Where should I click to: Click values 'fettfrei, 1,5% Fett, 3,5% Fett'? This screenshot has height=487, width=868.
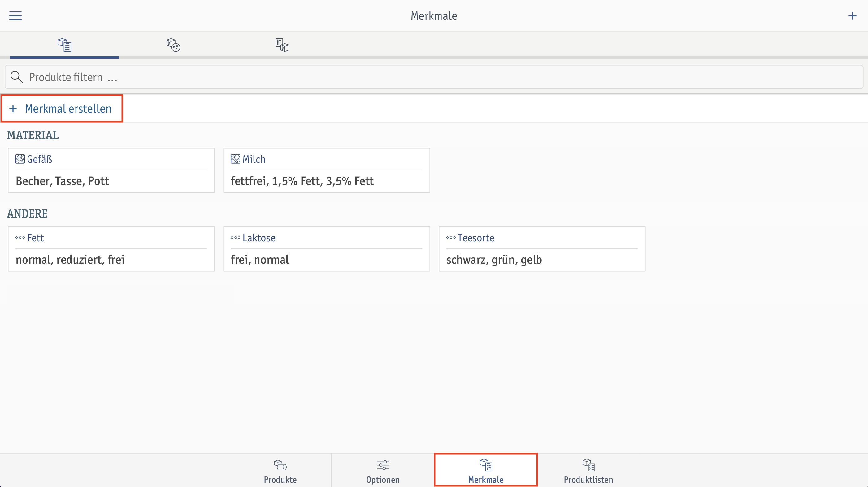pyautogui.click(x=302, y=181)
